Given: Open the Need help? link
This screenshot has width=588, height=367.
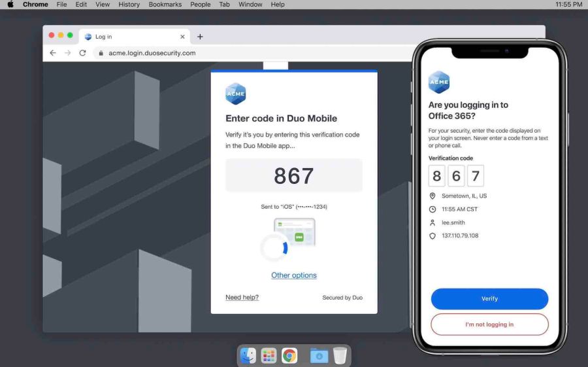Looking at the screenshot, I should click(242, 298).
